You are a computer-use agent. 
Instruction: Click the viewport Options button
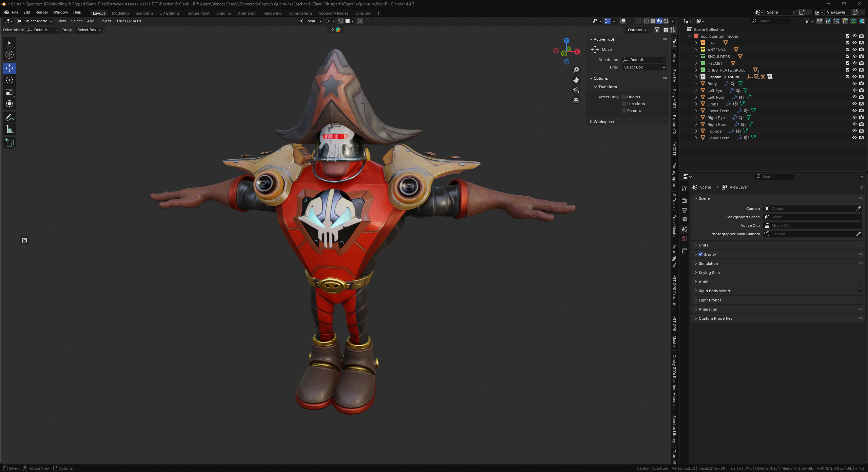click(637, 30)
